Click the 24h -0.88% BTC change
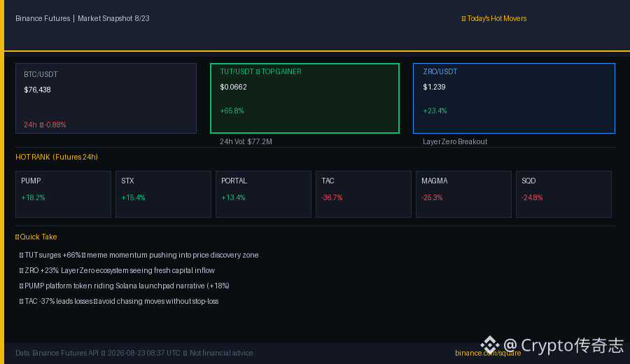This screenshot has height=364, width=630. 45,125
